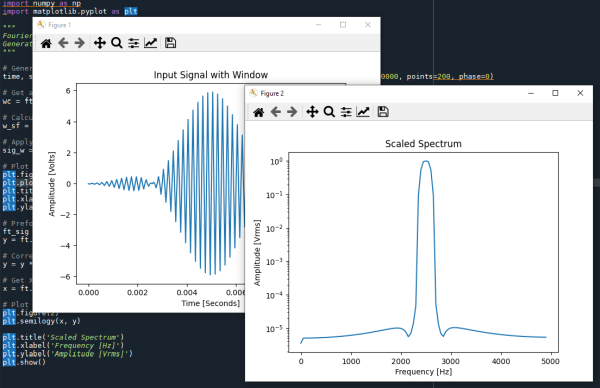Click 'import matplotlib.pyplot as plt' line
Image resolution: width=600 pixels, height=388 pixels.
point(70,11)
